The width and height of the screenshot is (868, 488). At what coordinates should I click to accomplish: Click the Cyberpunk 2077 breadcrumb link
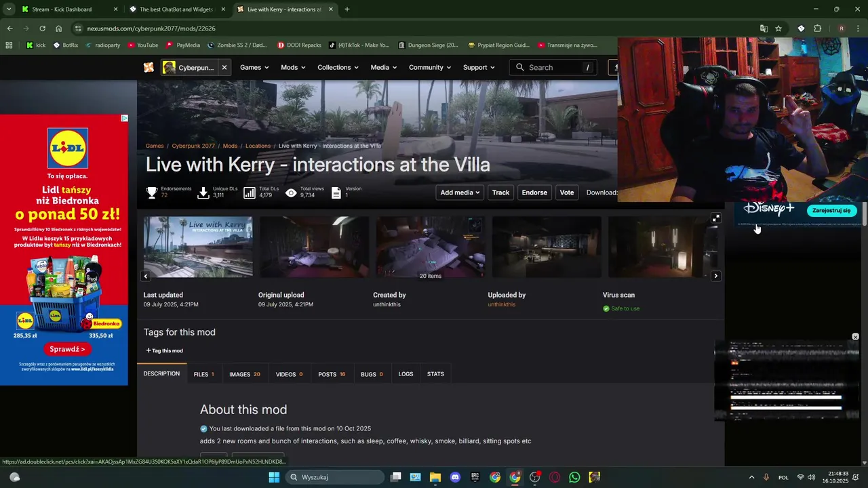193,146
